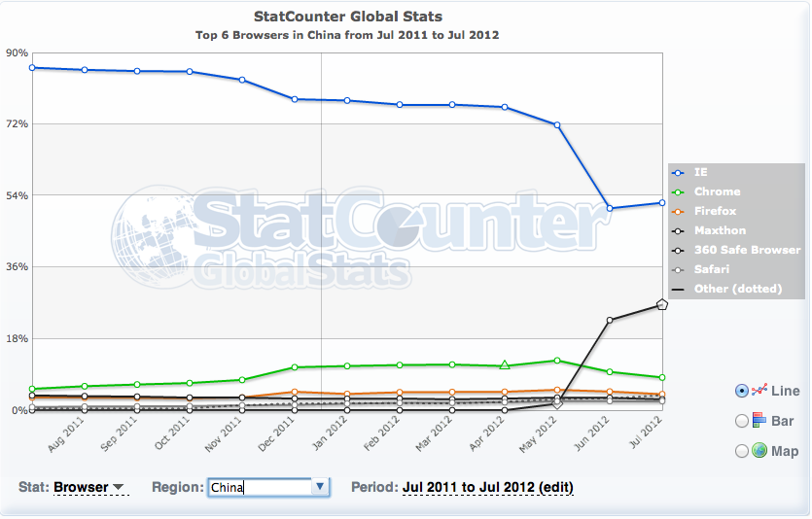The height and width of the screenshot is (519, 812).
Task: Click the Safari legend marker icon
Action: (x=680, y=270)
